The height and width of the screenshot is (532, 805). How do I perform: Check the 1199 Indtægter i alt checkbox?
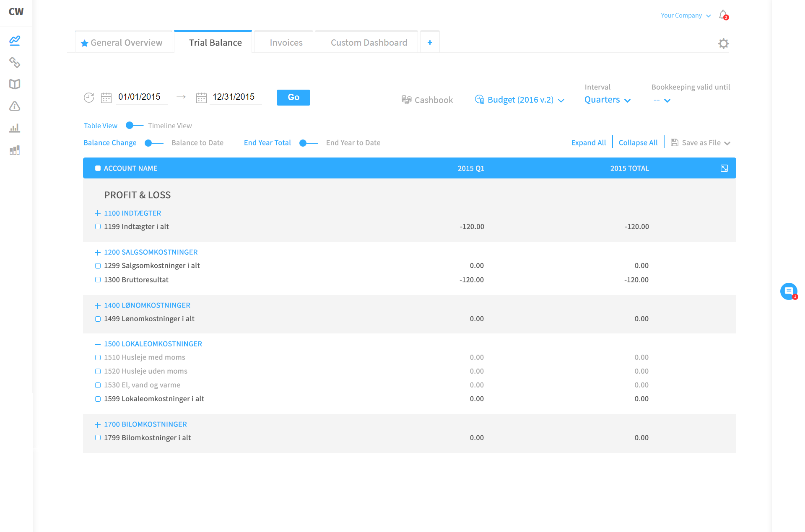click(98, 226)
